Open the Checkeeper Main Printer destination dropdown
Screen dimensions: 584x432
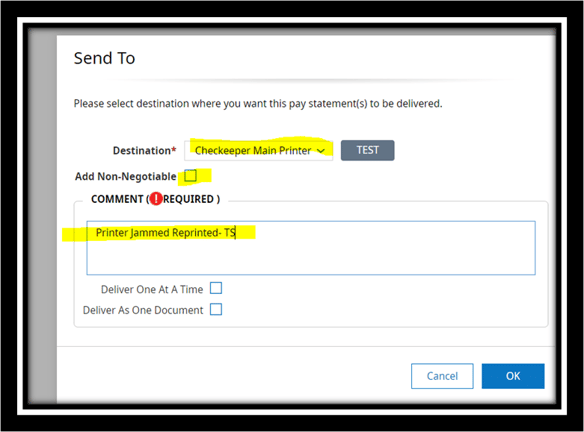(258, 150)
